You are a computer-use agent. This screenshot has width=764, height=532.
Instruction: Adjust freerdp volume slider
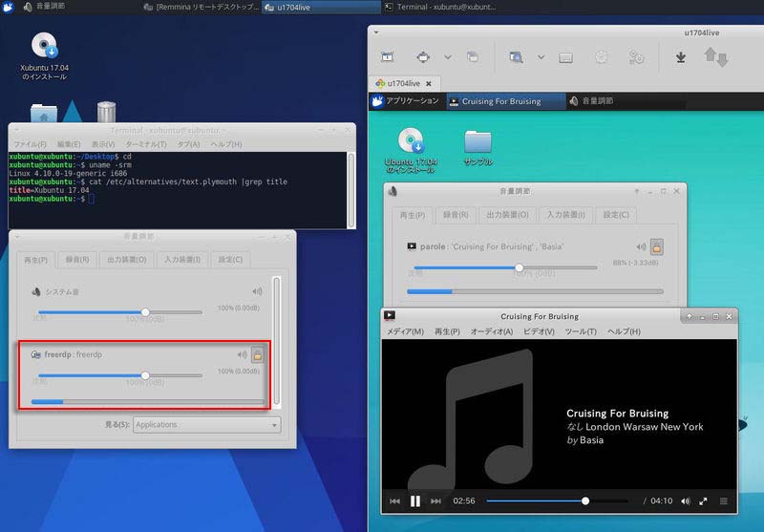click(120, 375)
